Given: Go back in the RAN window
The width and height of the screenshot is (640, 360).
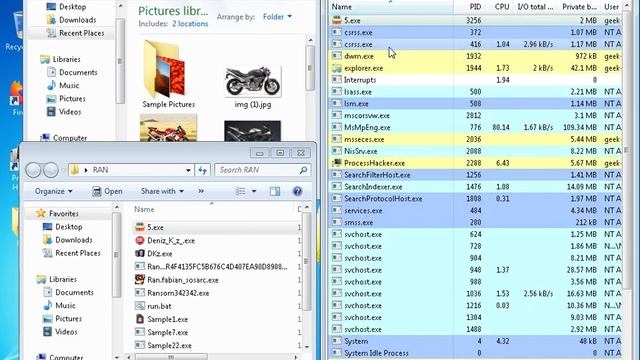Looking at the screenshot, I should click(x=33, y=170).
